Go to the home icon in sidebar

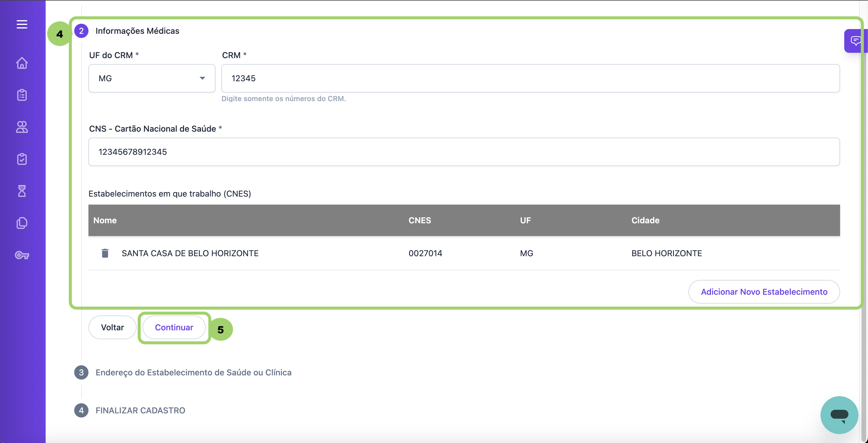[x=22, y=63]
